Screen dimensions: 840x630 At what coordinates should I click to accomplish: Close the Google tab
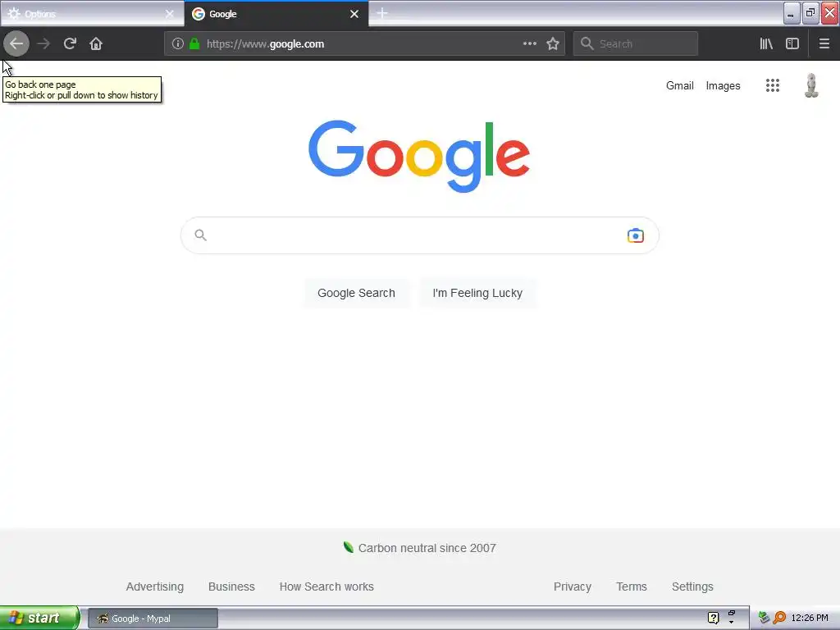354,14
